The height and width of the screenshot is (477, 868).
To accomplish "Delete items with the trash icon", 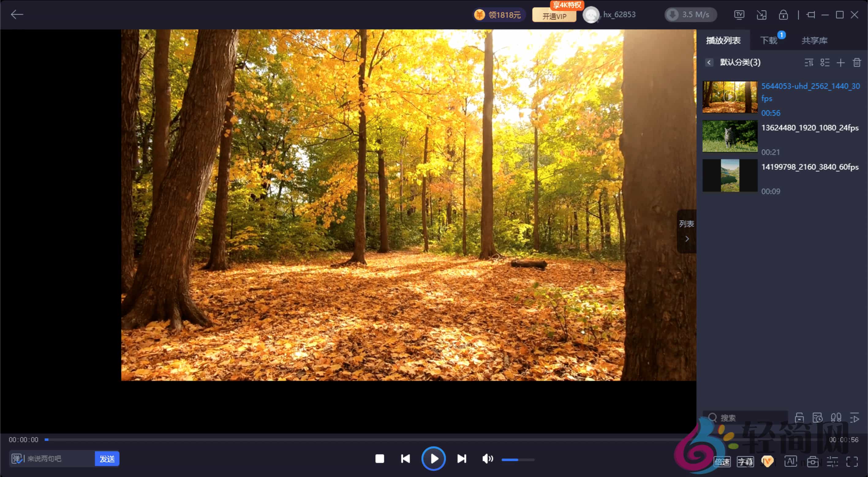I will click(x=857, y=63).
